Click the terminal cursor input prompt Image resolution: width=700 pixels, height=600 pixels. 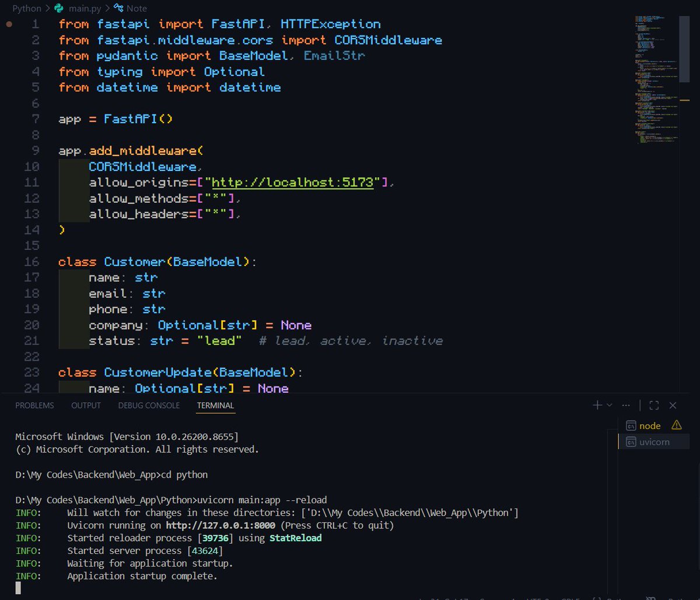point(18,588)
